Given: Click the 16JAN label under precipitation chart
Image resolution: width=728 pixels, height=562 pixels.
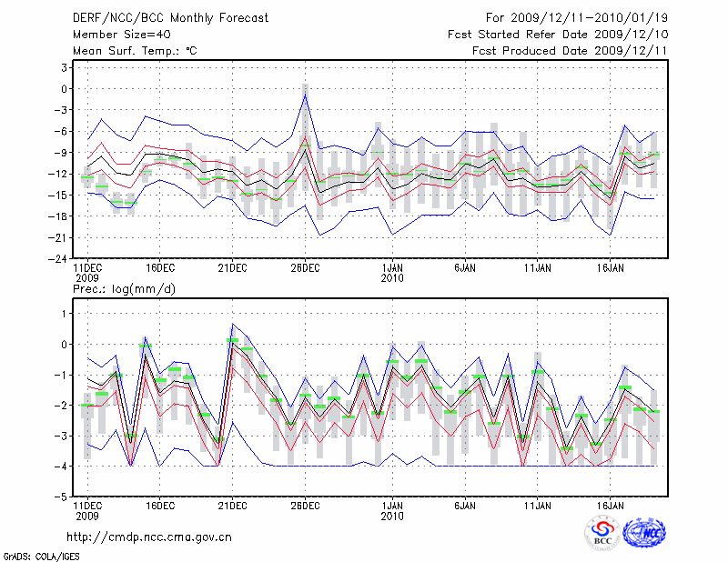Looking at the screenshot, I should click(x=610, y=505).
